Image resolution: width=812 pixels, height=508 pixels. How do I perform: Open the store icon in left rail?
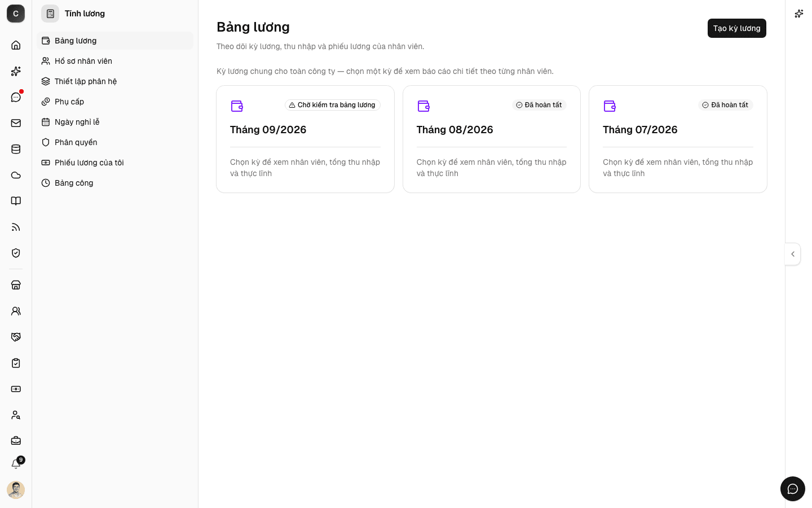click(x=16, y=285)
